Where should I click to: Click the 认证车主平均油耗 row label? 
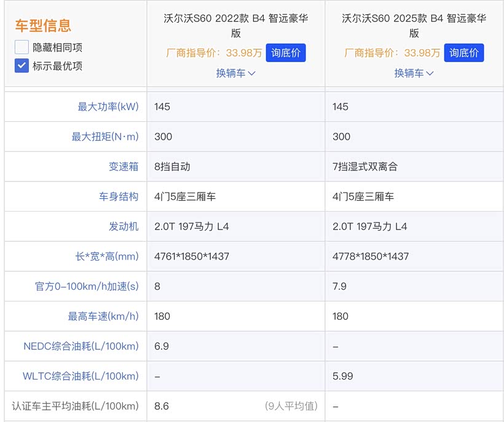coord(75,406)
